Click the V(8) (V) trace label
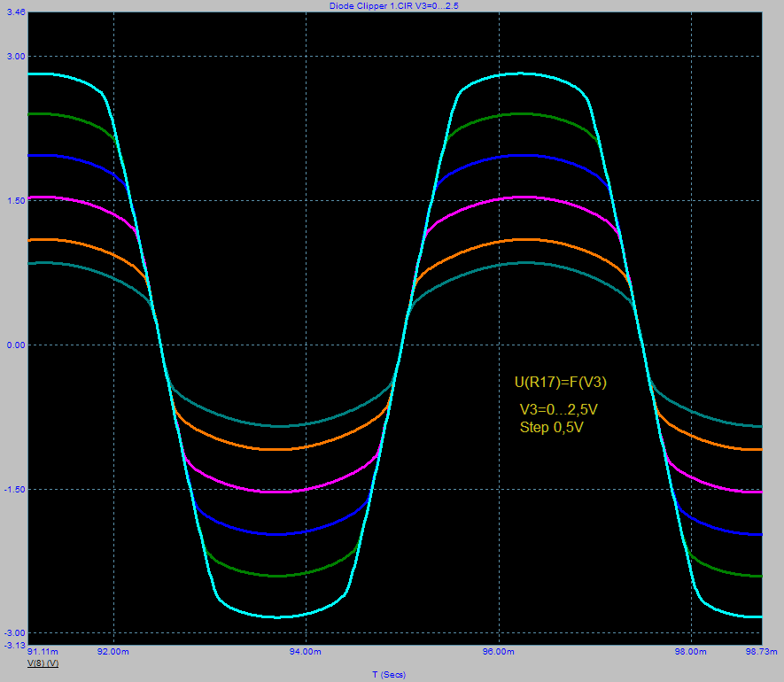This screenshot has height=682, width=784. [43, 663]
